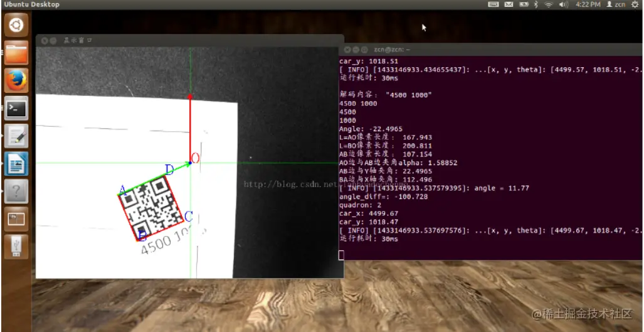Image resolution: width=644 pixels, height=332 pixels.
Task: Click the 'L=BO像素长度: 200.811' line
Action: click(x=386, y=146)
